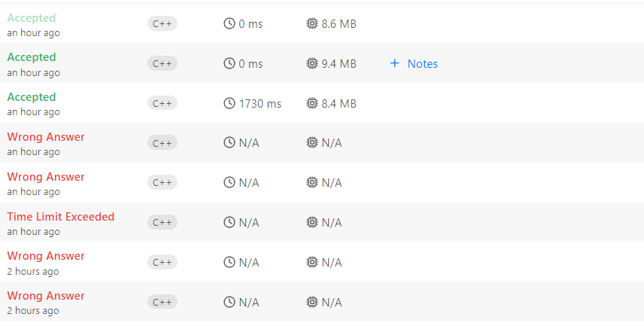Open the Accepted submission using 9.4 MB
Image resolution: width=644 pixels, height=326 pixels.
coord(32,57)
